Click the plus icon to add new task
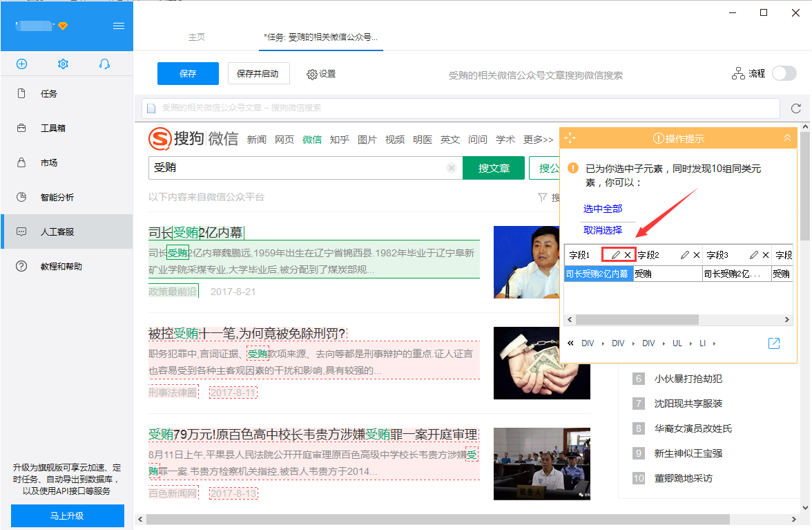Viewport: 812px width, 530px height. 22,64
